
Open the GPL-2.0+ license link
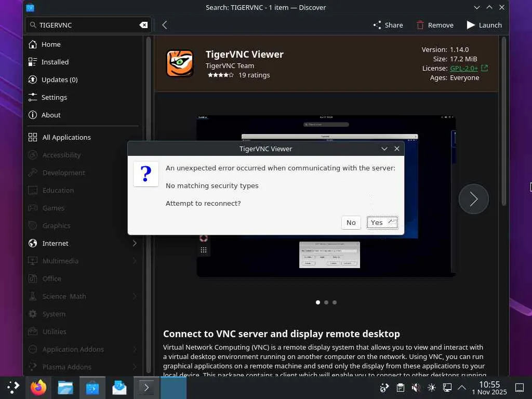463,69
